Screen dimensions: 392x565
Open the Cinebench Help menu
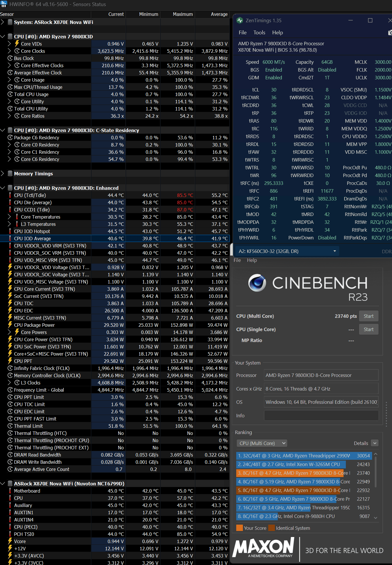tap(252, 260)
